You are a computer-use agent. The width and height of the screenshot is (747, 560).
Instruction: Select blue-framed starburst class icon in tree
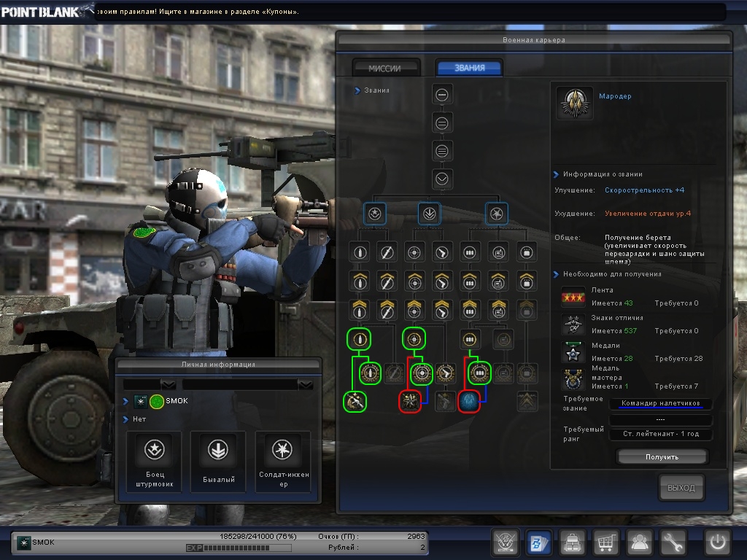click(496, 214)
